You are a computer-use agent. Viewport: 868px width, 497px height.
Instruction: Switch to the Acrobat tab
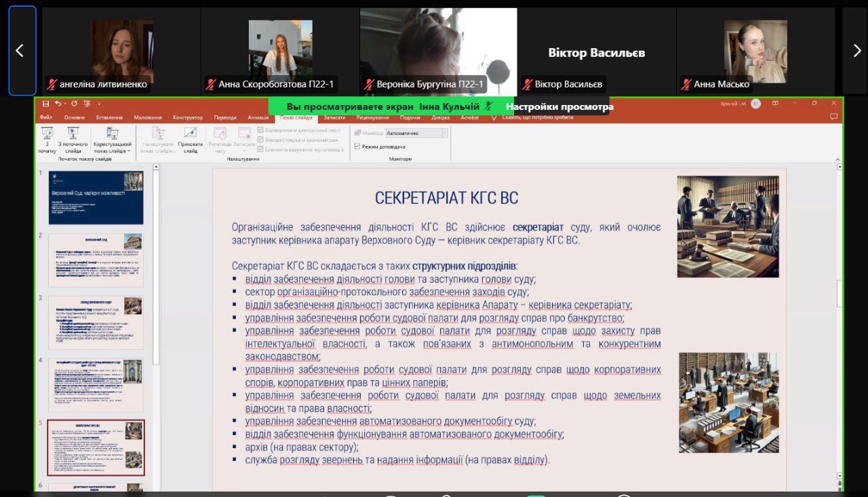[x=469, y=117]
